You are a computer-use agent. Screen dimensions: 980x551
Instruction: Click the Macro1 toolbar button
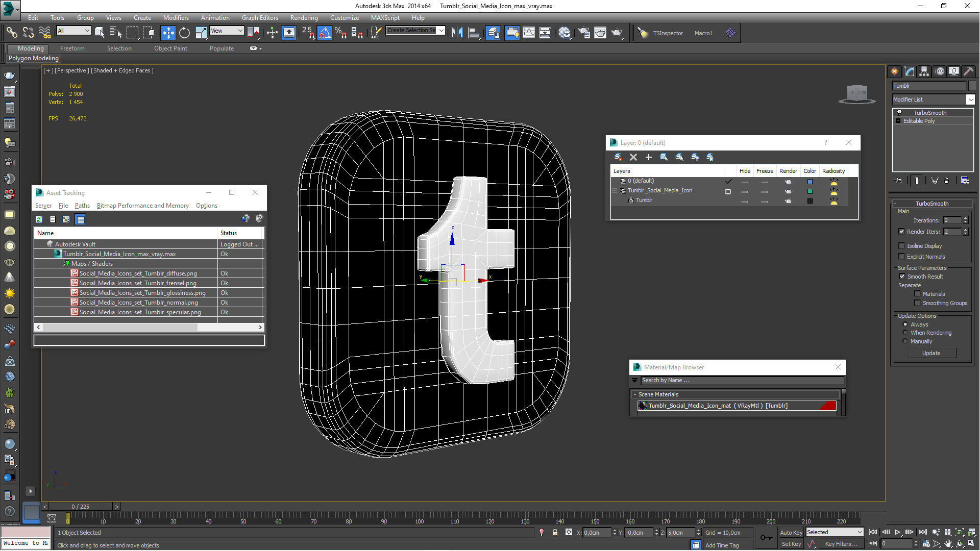703,33
